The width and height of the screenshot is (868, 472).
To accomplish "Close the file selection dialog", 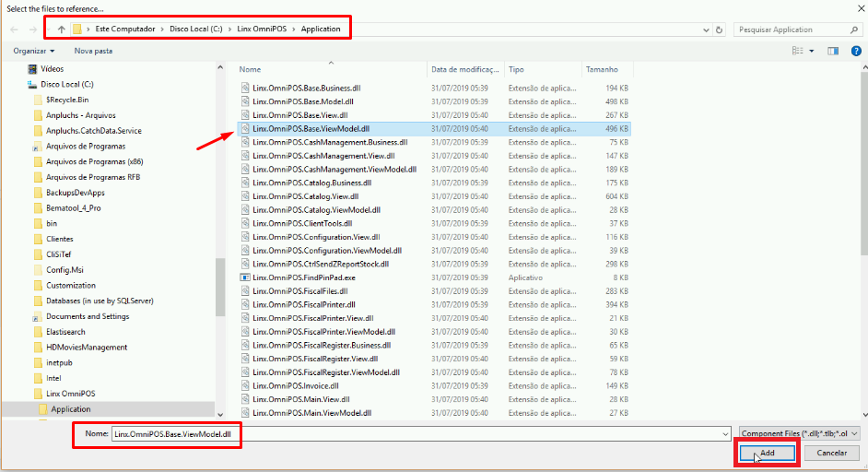I will click(861, 9).
